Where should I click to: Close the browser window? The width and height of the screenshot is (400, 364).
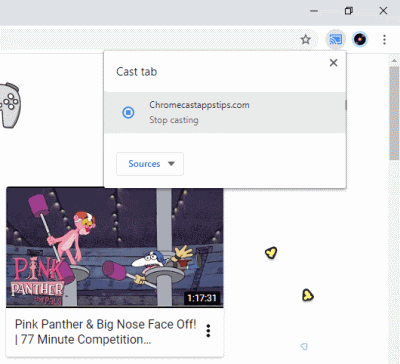(x=383, y=11)
